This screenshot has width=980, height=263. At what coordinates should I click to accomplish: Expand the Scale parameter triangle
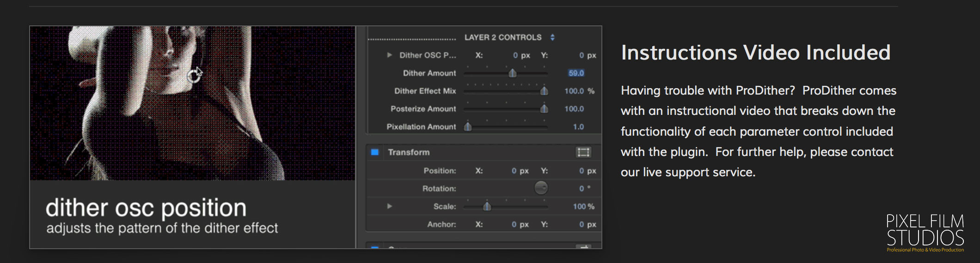coord(389,206)
